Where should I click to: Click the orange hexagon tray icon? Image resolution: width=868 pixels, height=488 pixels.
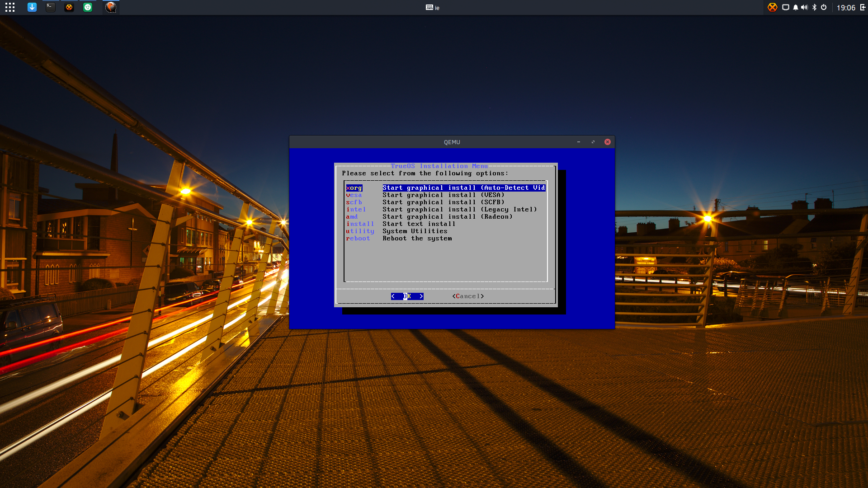pos(772,7)
